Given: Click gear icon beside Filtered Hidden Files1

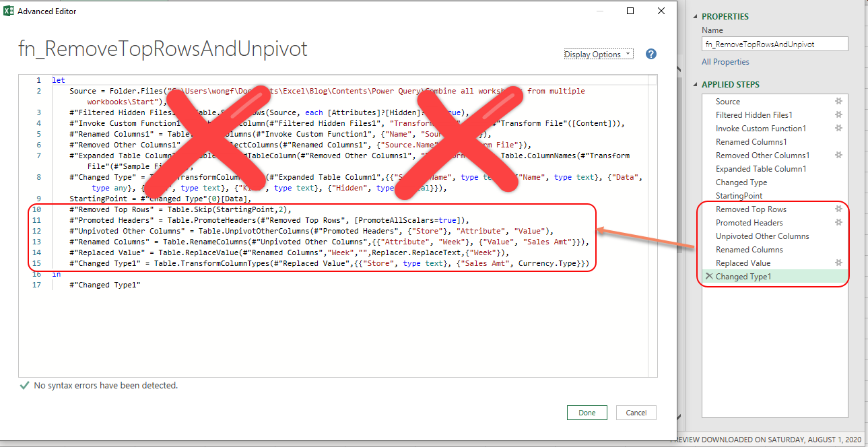Looking at the screenshot, I should (838, 114).
